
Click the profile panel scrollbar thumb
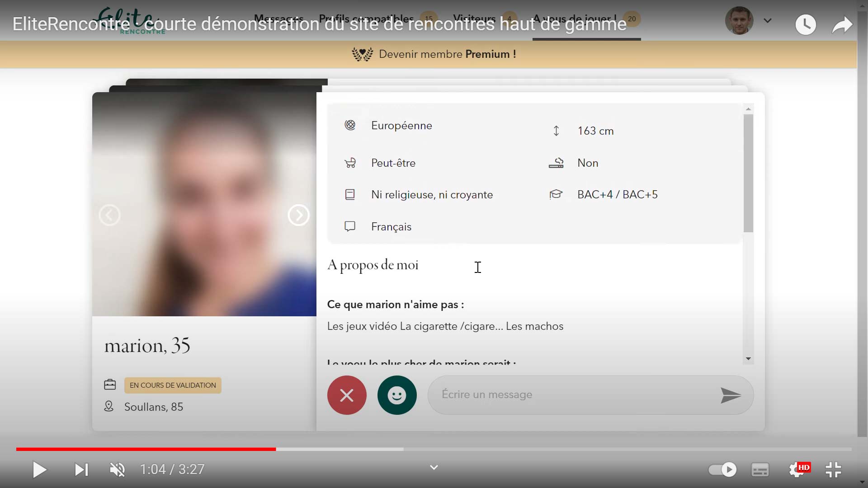tap(748, 174)
